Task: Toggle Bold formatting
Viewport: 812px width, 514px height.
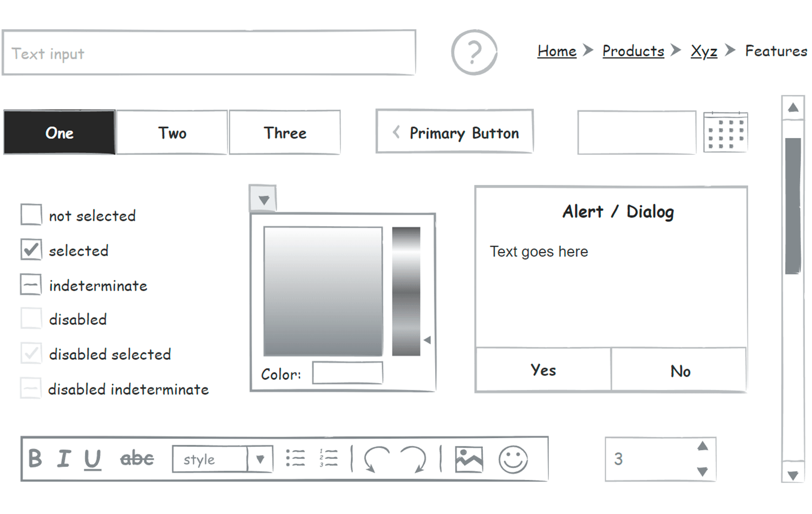Action: click(x=35, y=458)
